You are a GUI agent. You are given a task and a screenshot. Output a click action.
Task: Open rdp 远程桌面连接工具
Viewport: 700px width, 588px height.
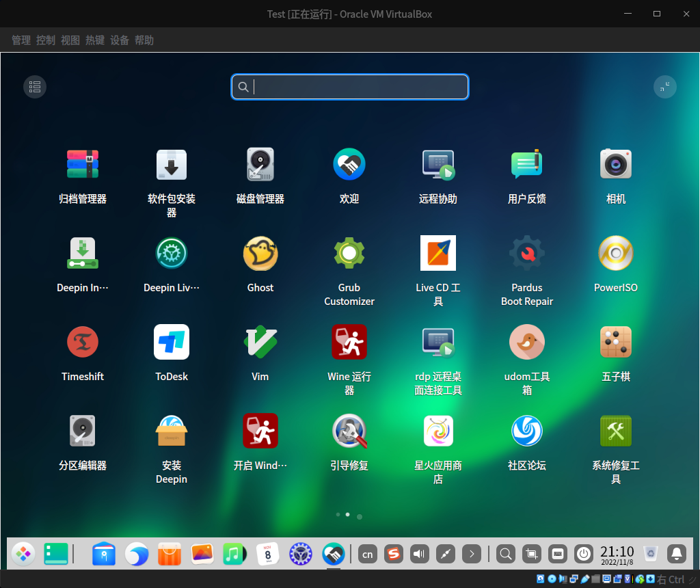pyautogui.click(x=438, y=342)
